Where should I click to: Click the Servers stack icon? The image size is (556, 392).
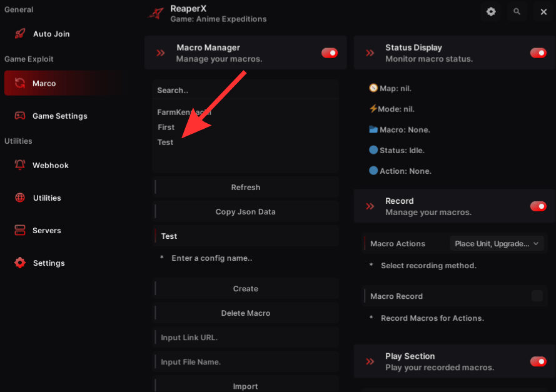coord(20,230)
